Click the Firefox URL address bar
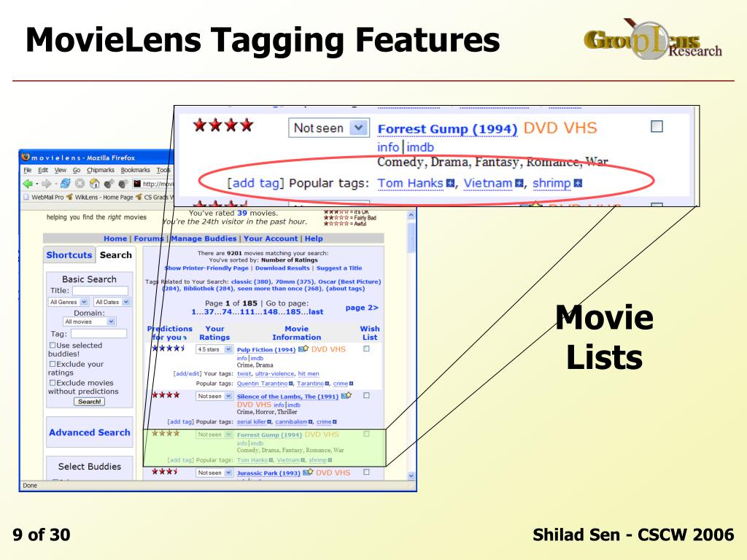Viewport: 747px width, 560px height. pos(153,184)
